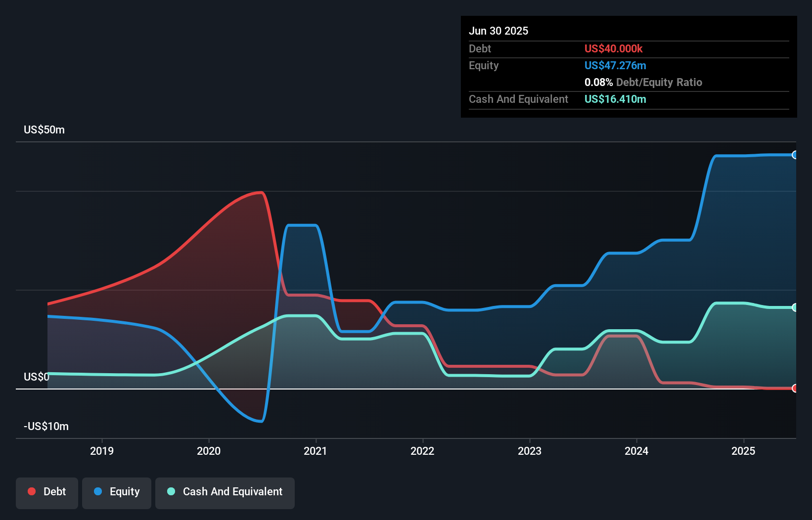
Task: Select the Debt endpoint marker on the chart
Action: pos(795,389)
